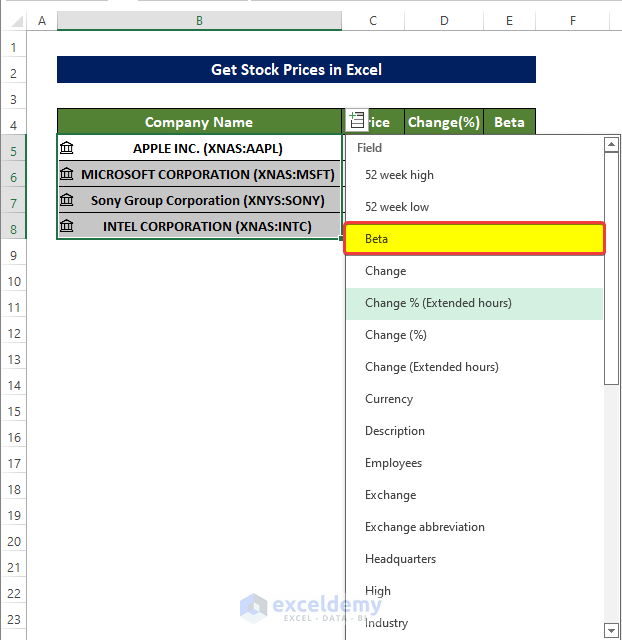Select Change (Extended hours) field
This screenshot has height=640, width=622.
pos(474,367)
